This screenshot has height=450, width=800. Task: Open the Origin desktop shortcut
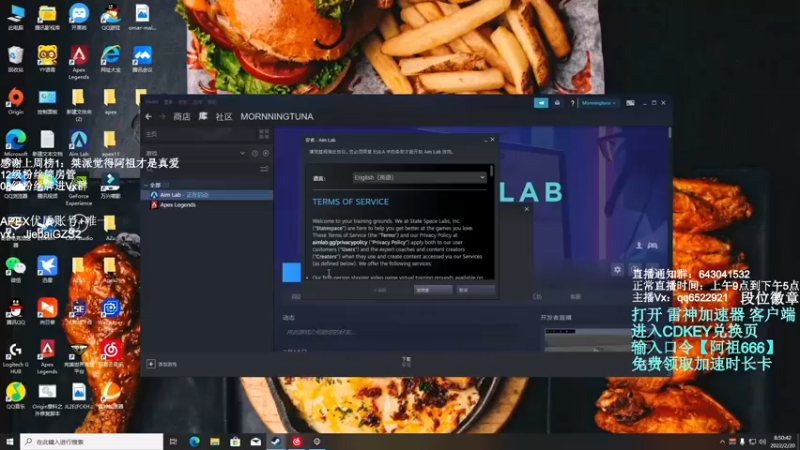click(16, 101)
